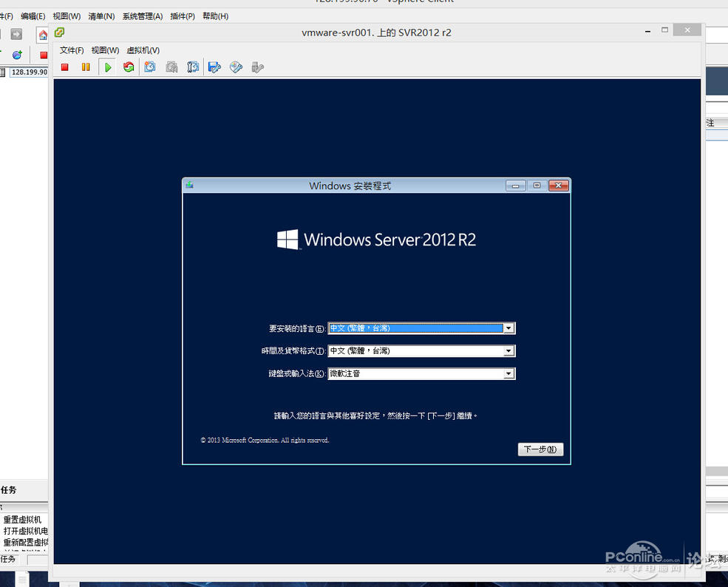
Task: Click the 要安裝的語言(E) label
Action: [x=296, y=329]
